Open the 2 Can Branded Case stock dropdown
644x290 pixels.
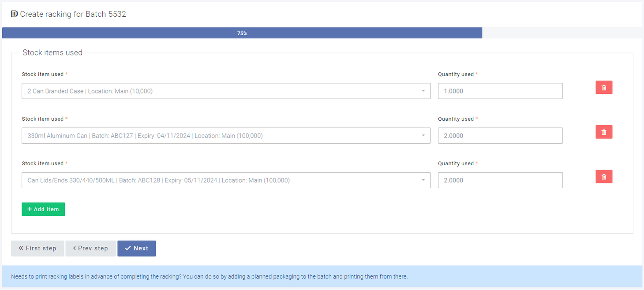pyautogui.click(x=226, y=91)
